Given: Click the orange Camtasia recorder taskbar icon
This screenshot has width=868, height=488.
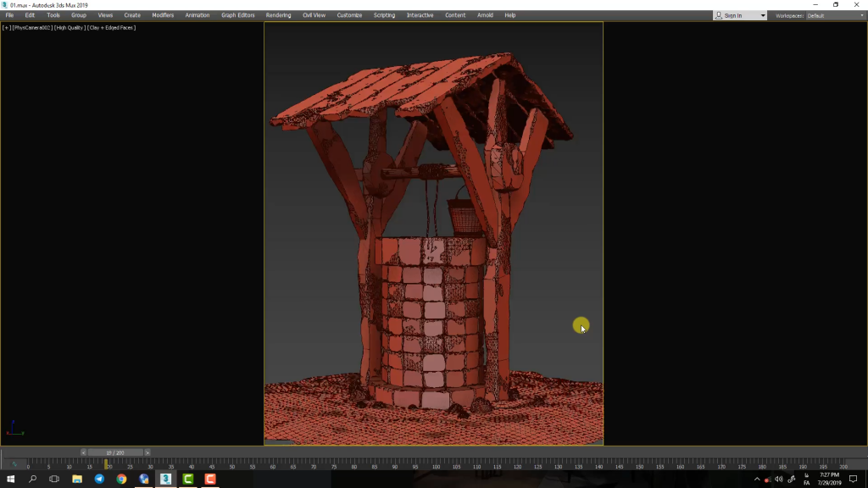Looking at the screenshot, I should [209, 479].
